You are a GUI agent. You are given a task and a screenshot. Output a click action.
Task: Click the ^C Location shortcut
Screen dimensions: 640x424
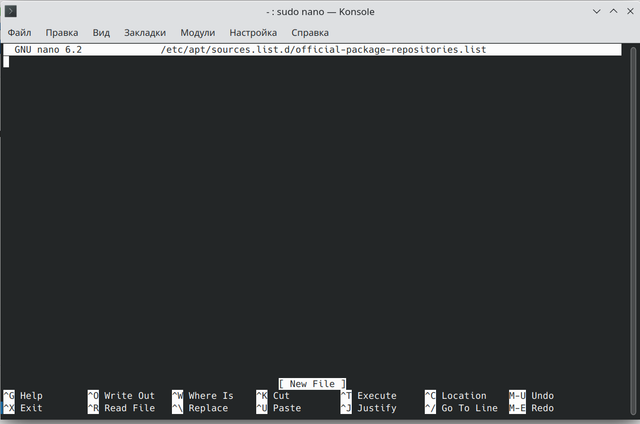click(x=456, y=396)
